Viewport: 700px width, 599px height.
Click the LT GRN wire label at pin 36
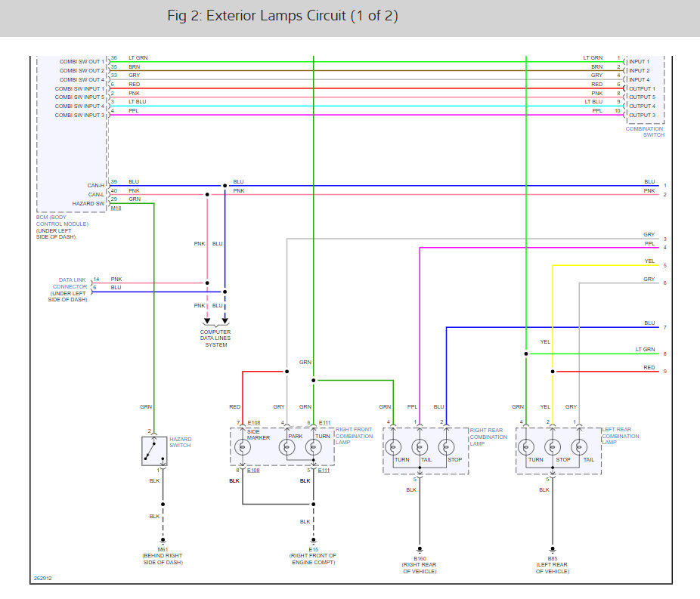tap(138, 58)
